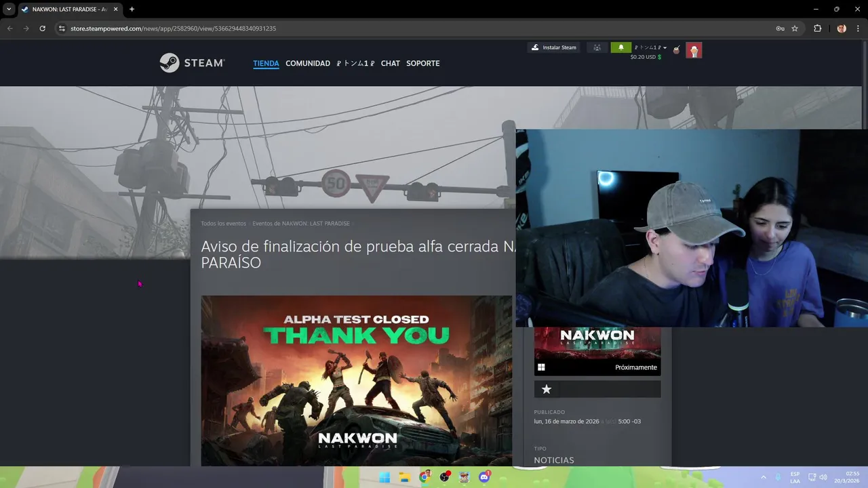Open Discord from the taskbar

(x=484, y=477)
